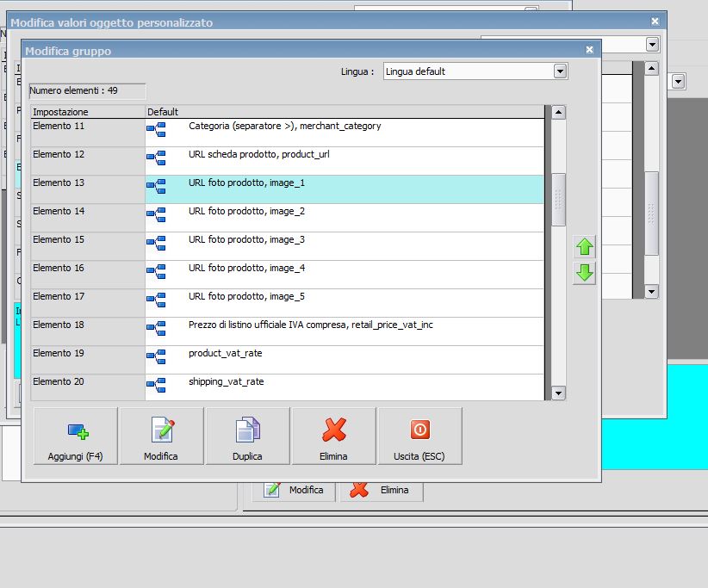Click the Duplica button

[247, 436]
